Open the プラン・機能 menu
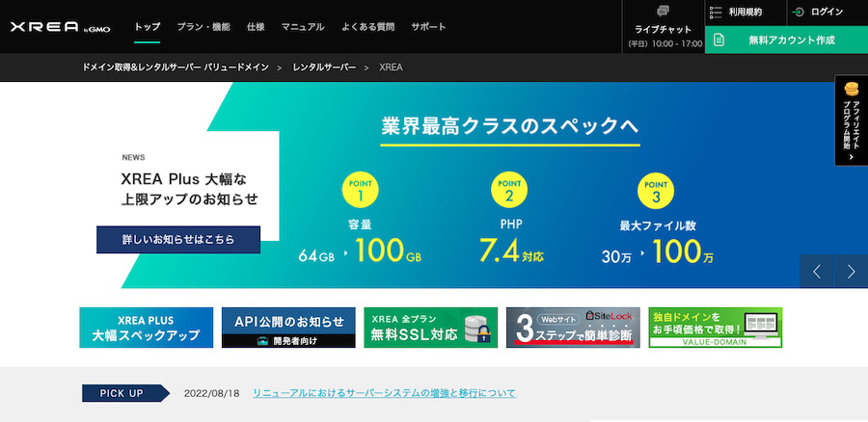868x422 pixels. (x=203, y=27)
